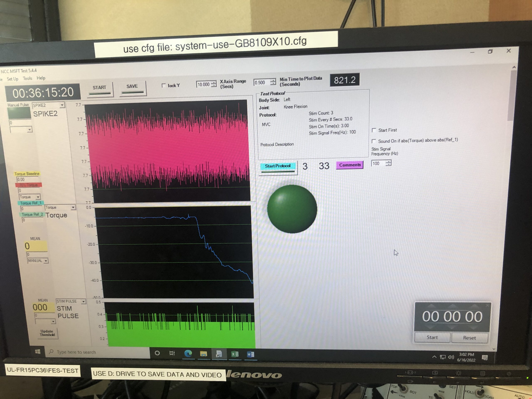
Task: Expand the SPIKE2 channel dropdown
Action: pos(62,105)
